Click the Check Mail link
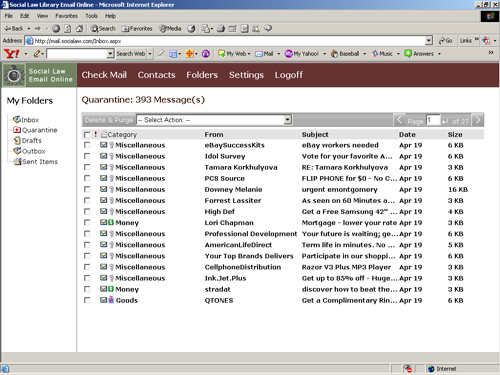 [x=104, y=75]
